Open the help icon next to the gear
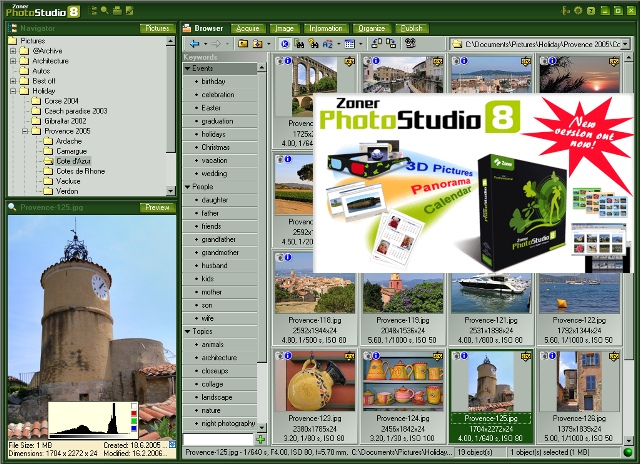Image resolution: width=640 pixels, height=464 pixels. (591, 11)
